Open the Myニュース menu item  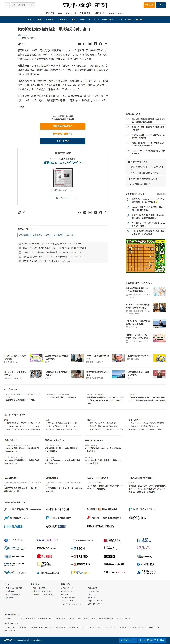tap(71, 13)
